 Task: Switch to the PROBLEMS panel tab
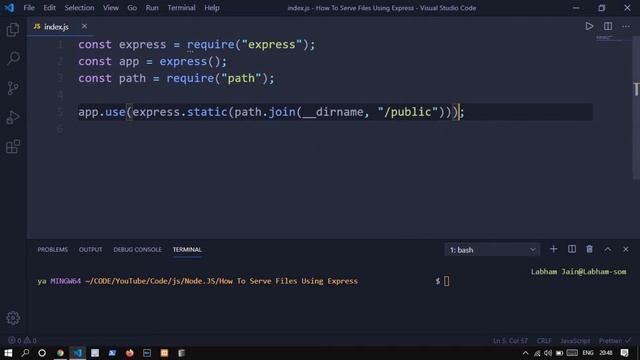(53, 249)
